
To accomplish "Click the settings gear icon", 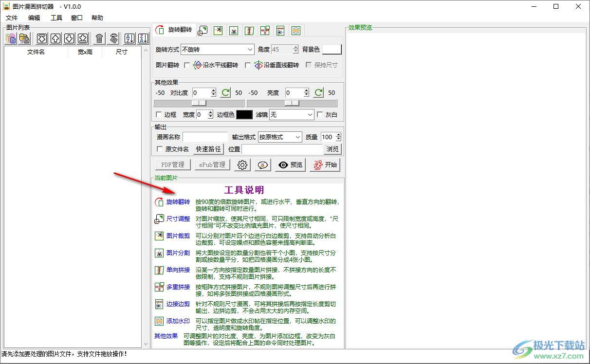I will point(242,165).
